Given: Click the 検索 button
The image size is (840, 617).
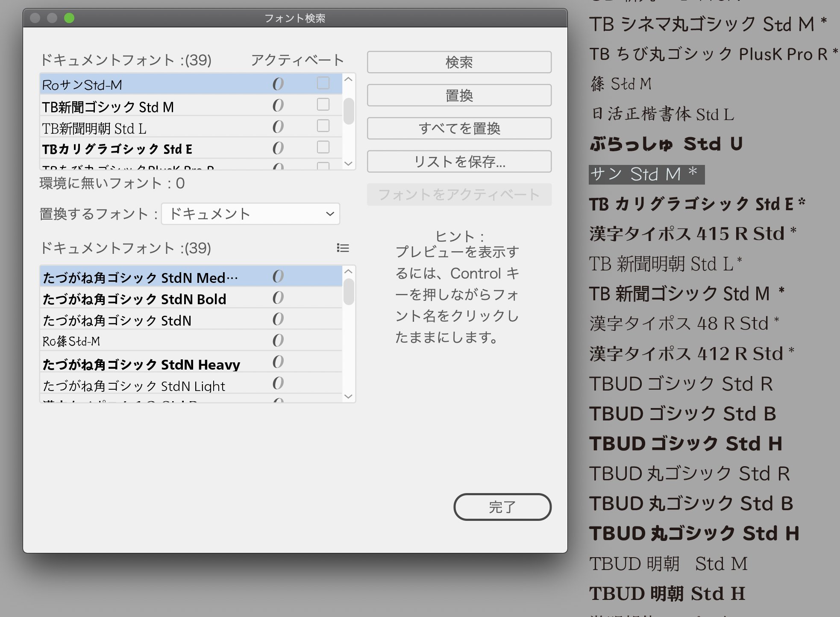Looking at the screenshot, I should click(x=459, y=62).
